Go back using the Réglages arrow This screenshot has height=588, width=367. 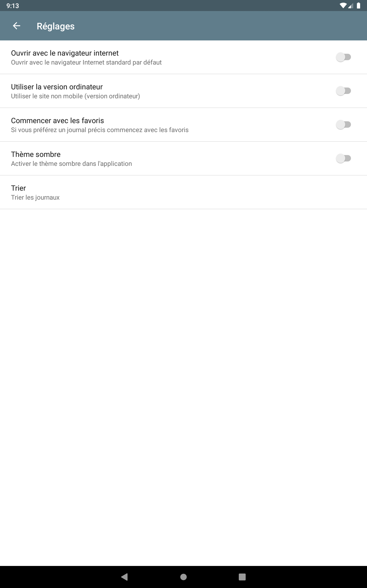point(17,26)
